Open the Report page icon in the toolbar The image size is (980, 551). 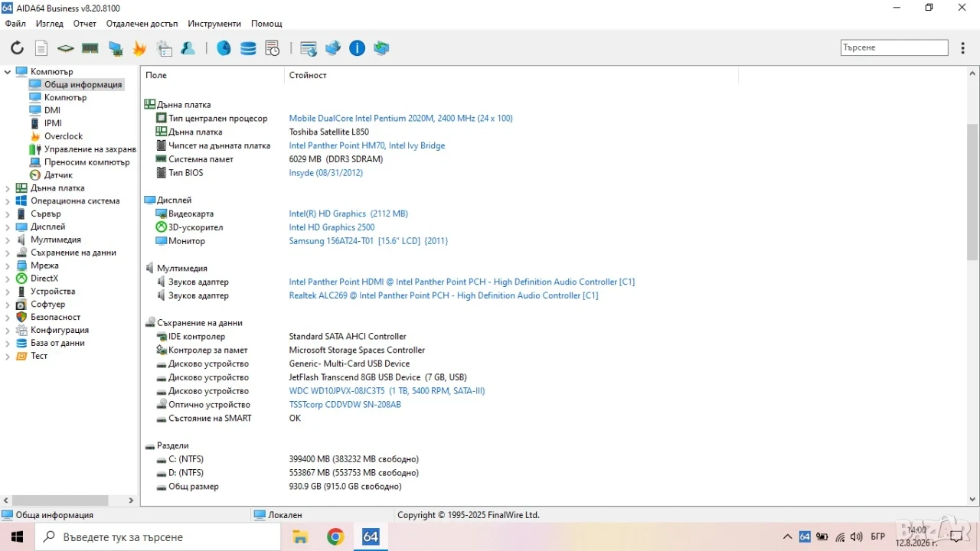point(41,48)
